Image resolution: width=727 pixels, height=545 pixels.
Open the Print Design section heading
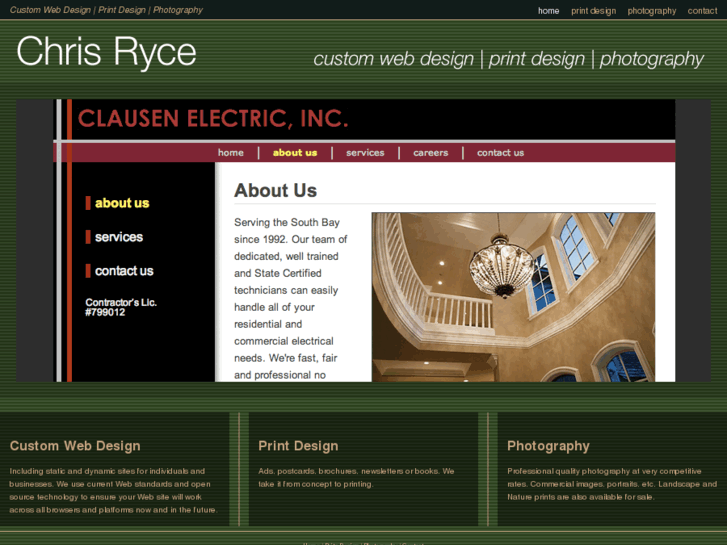[298, 446]
